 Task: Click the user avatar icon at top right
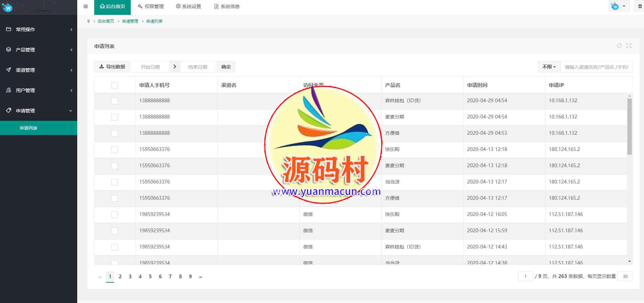click(615, 6)
